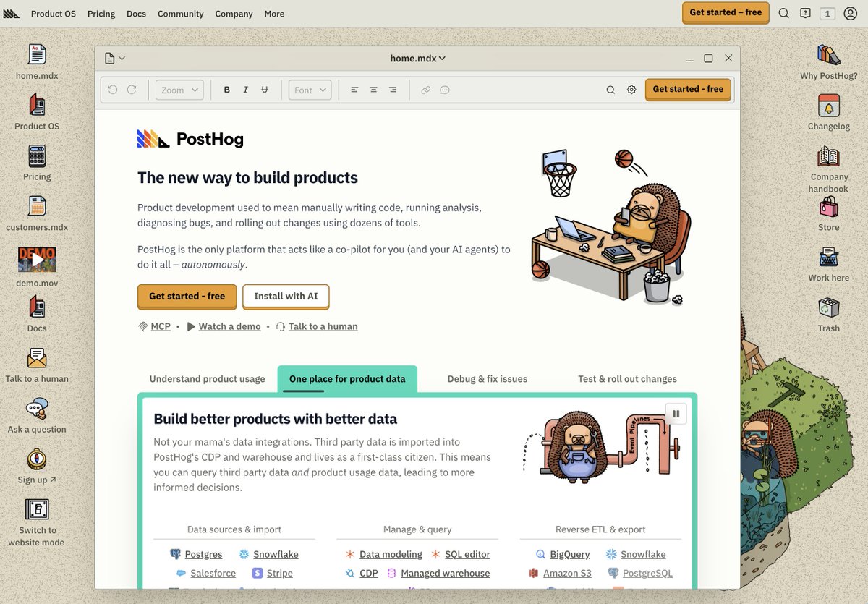Toggle italic formatting

(245, 90)
